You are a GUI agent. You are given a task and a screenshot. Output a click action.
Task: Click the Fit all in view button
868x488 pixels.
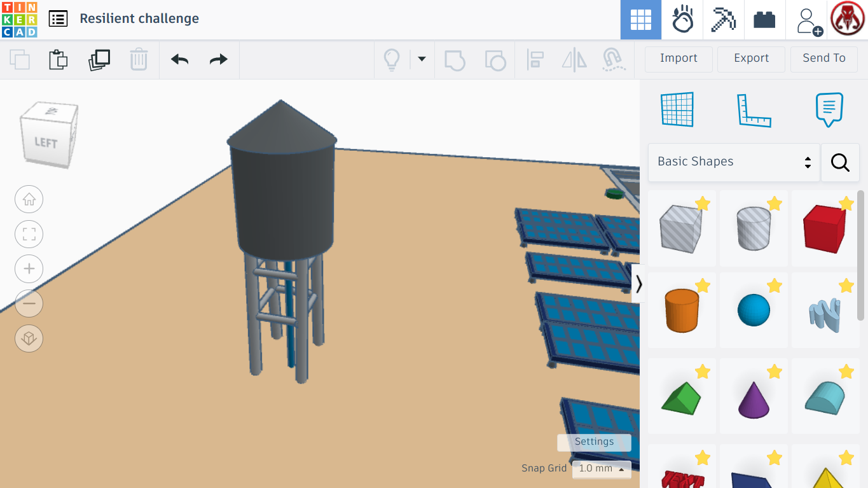tap(29, 234)
